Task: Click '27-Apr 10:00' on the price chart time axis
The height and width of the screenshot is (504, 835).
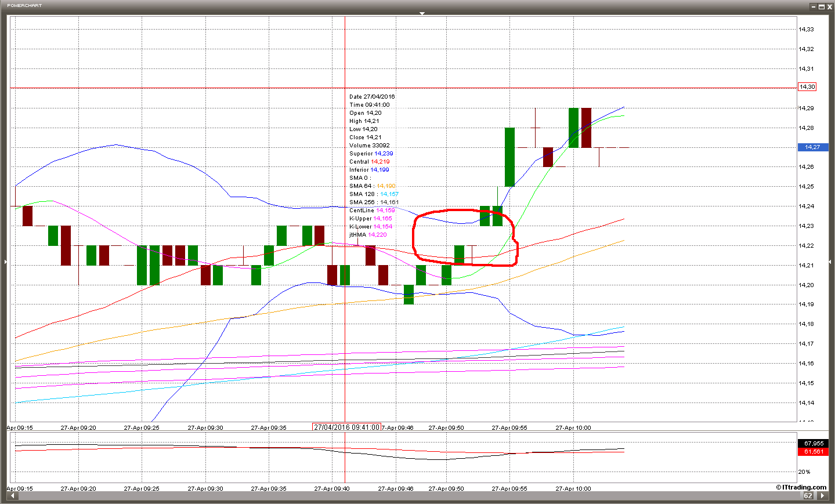Action: click(x=573, y=427)
